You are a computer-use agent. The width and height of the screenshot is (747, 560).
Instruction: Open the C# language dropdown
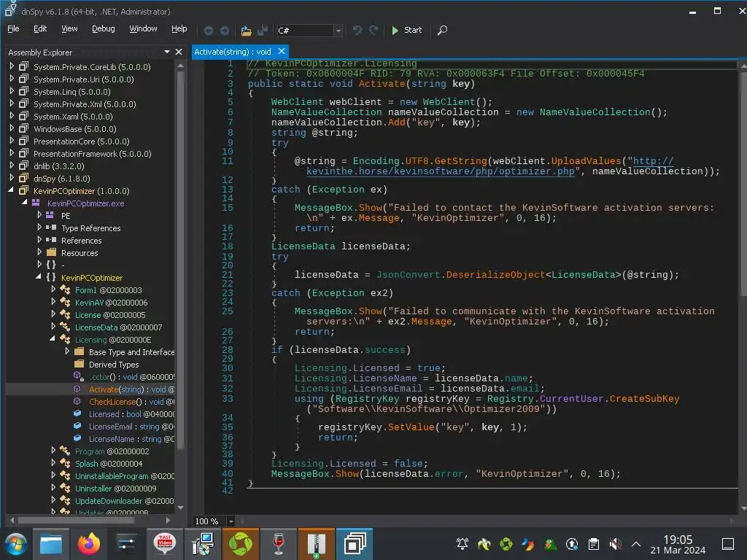click(x=338, y=31)
